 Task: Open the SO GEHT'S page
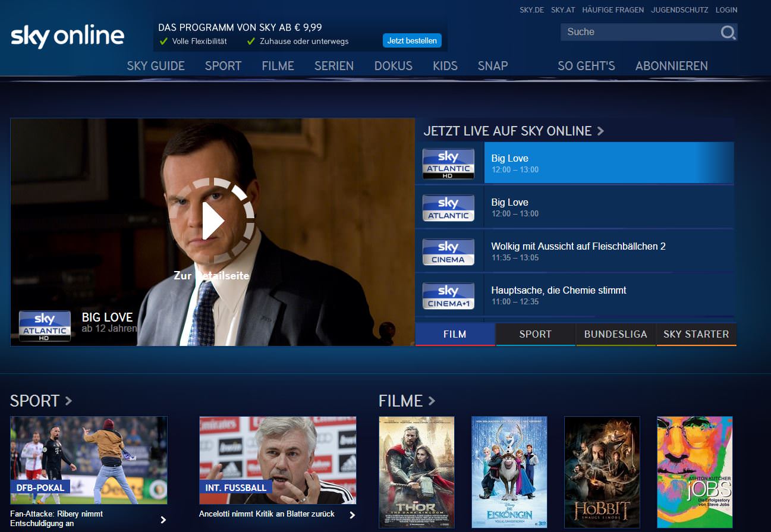[586, 66]
